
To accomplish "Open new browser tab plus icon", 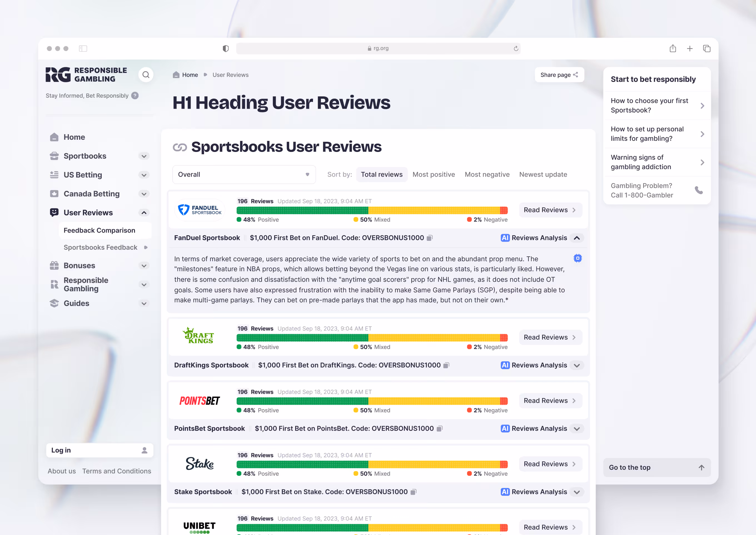I will (689, 48).
